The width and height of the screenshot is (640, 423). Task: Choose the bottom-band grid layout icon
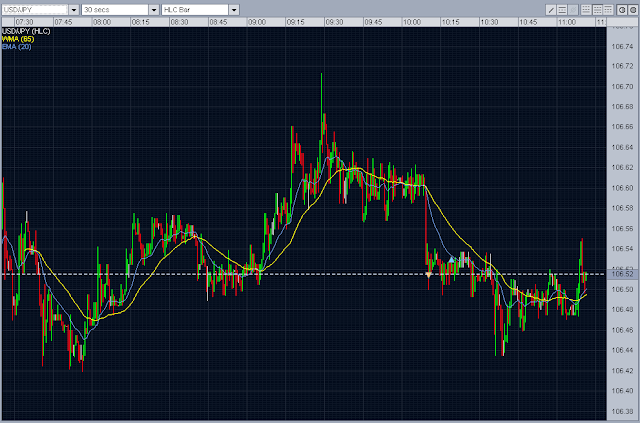tap(586, 10)
